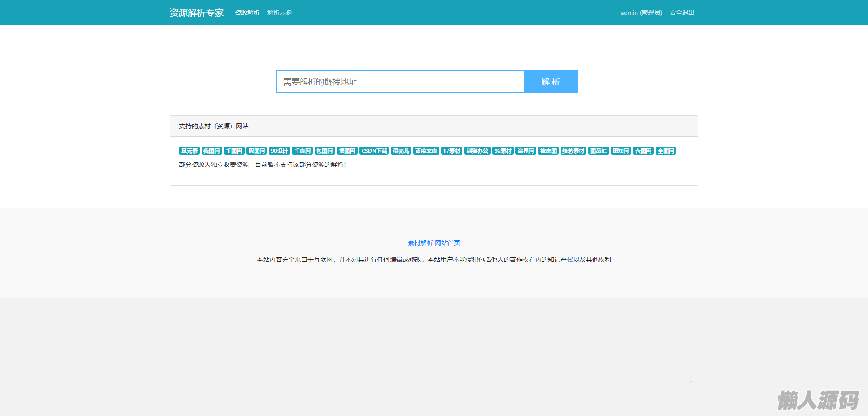Open the 资源解析 nav menu item
Image resolution: width=868 pixels, height=416 pixels.
point(247,13)
